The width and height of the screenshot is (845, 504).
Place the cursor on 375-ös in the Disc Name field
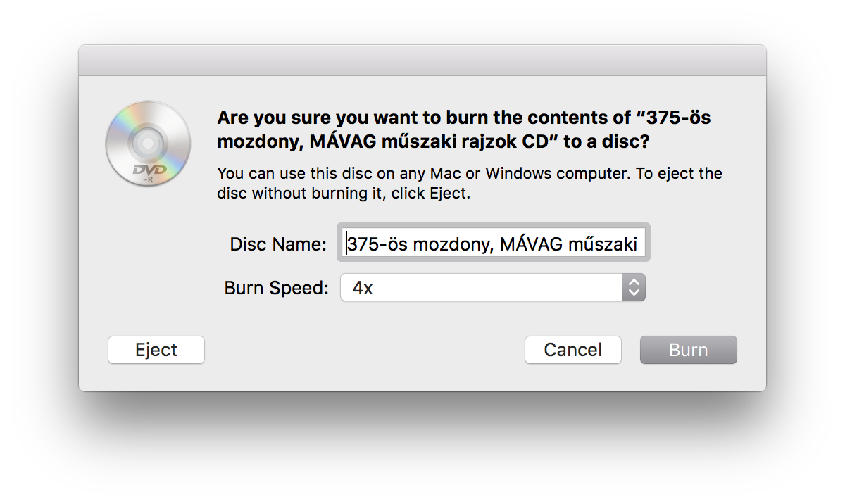click(377, 244)
